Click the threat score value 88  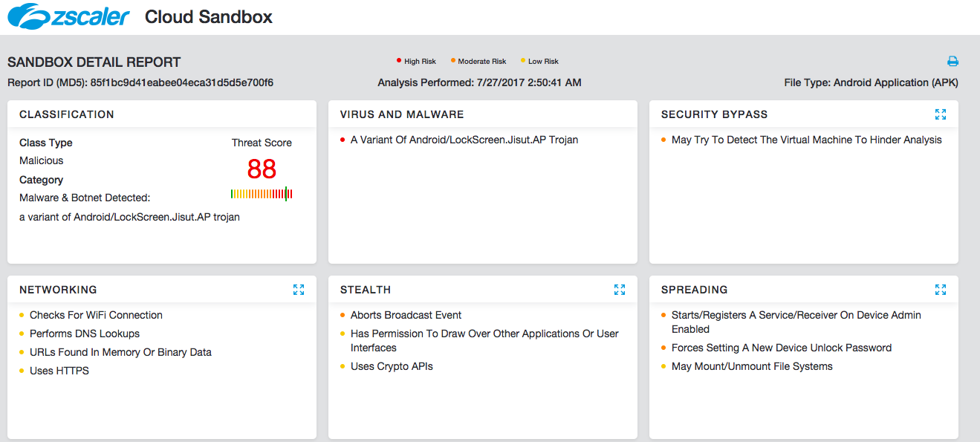pos(262,169)
